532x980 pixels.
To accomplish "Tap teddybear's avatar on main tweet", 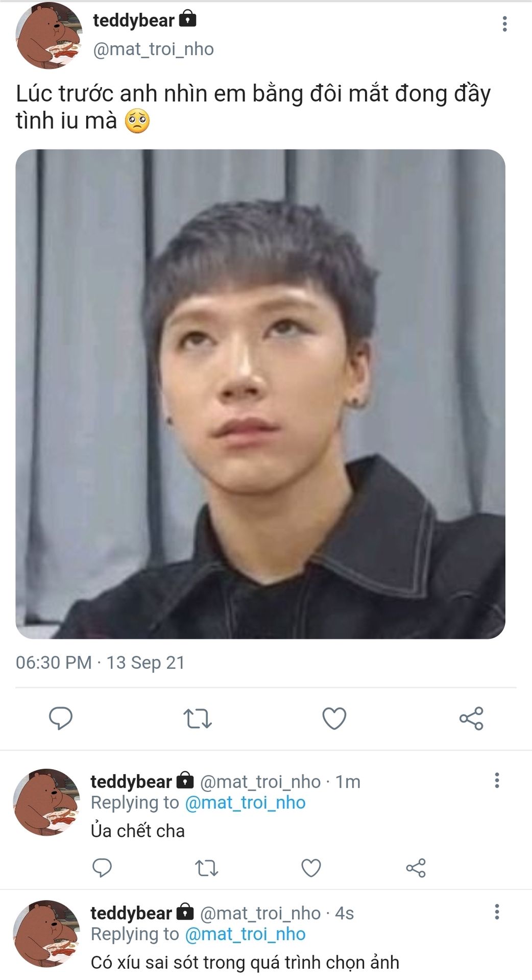I will (x=49, y=36).
